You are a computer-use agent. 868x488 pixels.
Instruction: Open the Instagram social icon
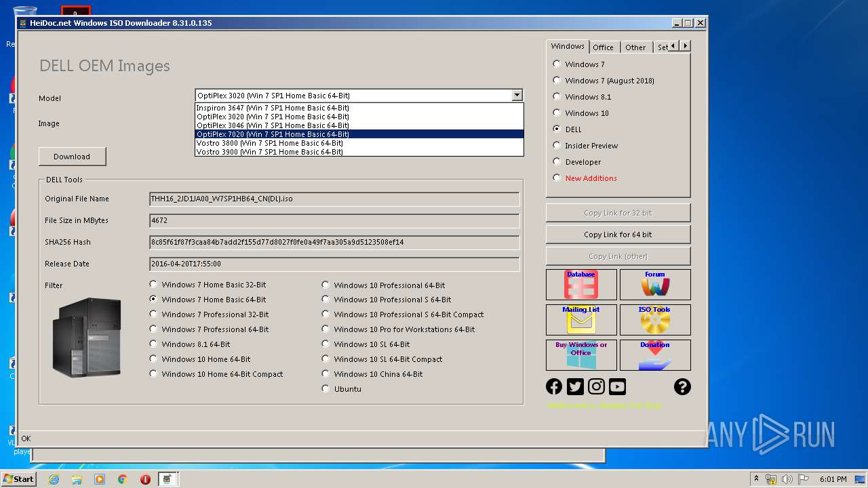[x=596, y=386]
